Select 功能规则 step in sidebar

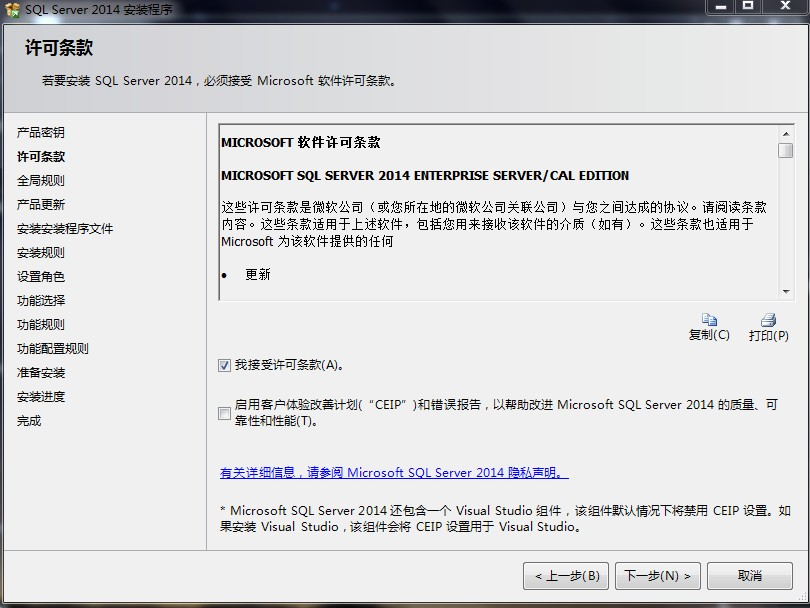pyautogui.click(x=41, y=325)
